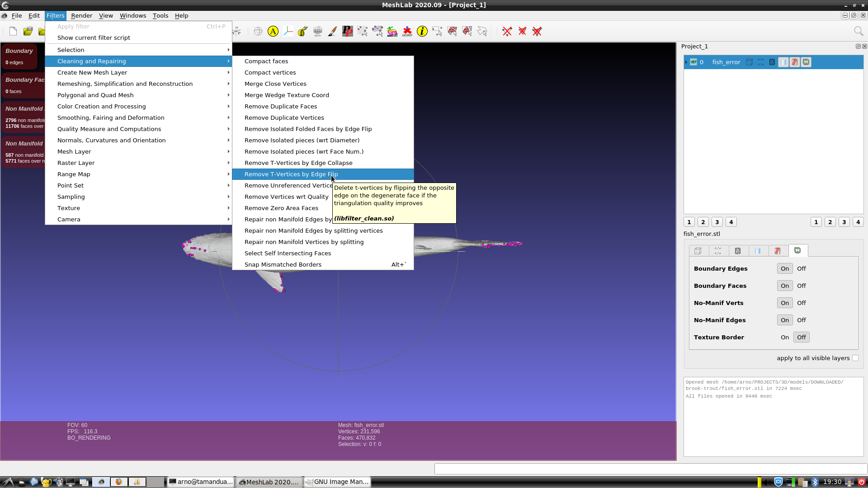The width and height of the screenshot is (868, 488).
Task: Check apply to all visible layers
Action: click(855, 358)
